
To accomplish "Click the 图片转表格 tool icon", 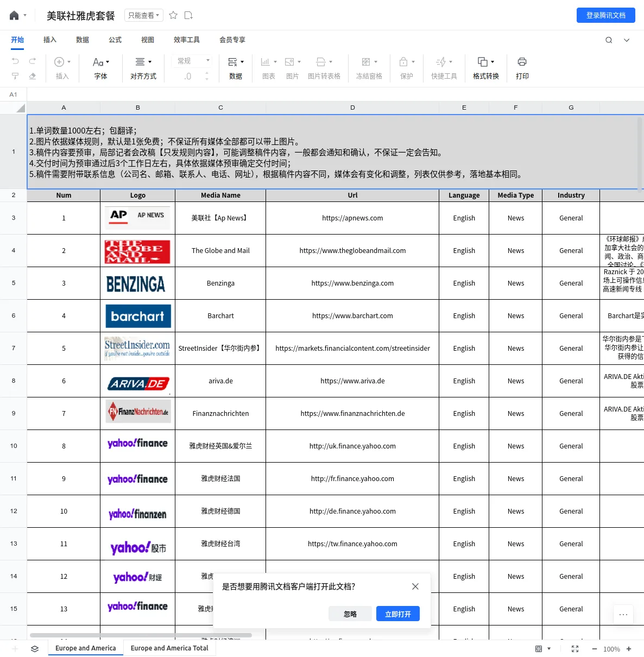I will click(321, 62).
